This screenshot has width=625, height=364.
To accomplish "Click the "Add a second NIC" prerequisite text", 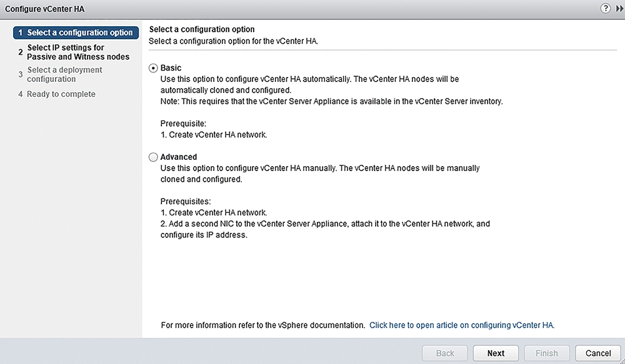I will pos(325,229).
